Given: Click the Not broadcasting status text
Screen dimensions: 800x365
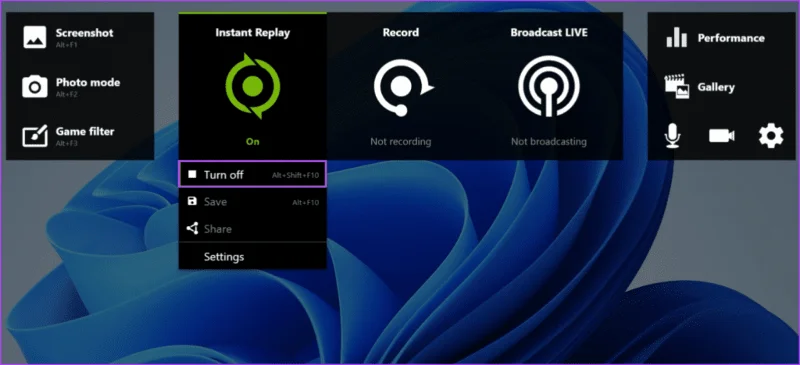Looking at the screenshot, I should pos(549,142).
